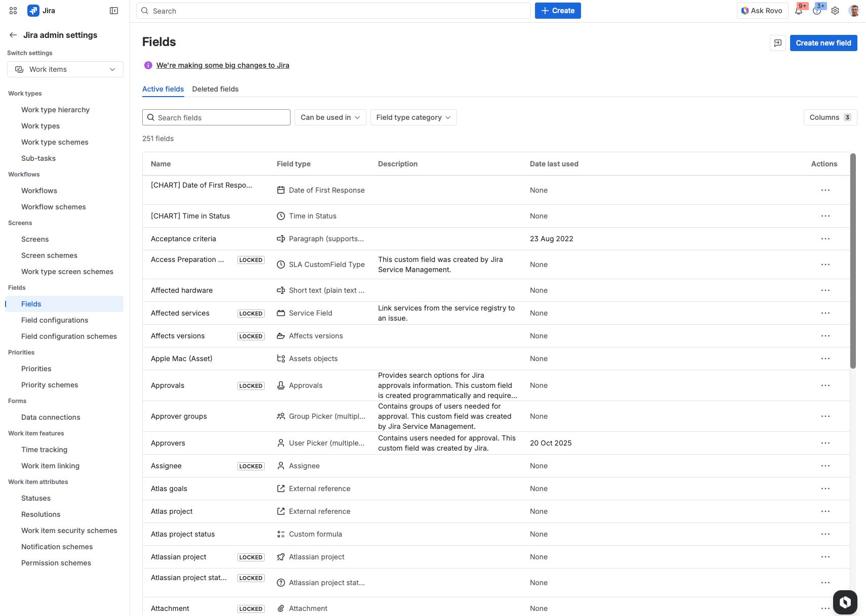Open the app switcher grid icon
Screen dimensions: 866x616
click(x=13, y=11)
